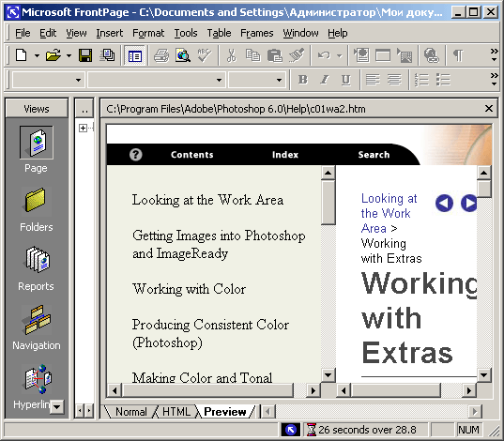Click the Publish Web icon

(x=107, y=56)
